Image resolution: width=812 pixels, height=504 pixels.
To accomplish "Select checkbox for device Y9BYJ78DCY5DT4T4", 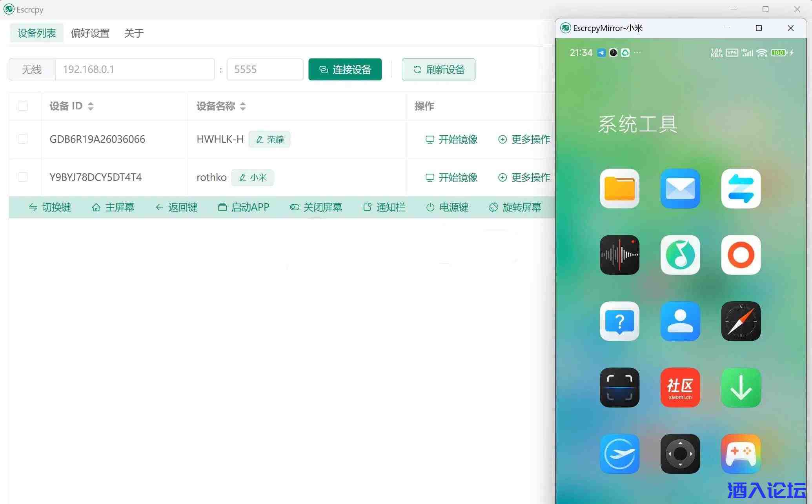I will [23, 177].
